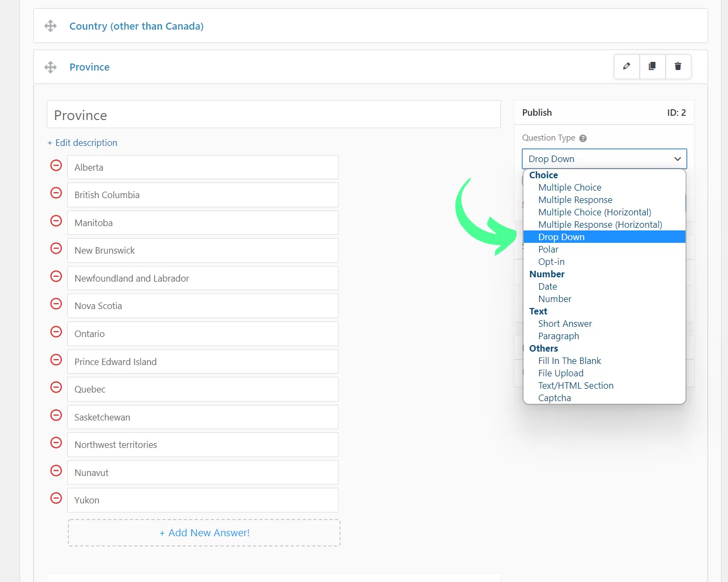Screen dimensions: 728x582
Task: Click the Sasketchewan answer field
Action: click(x=203, y=417)
